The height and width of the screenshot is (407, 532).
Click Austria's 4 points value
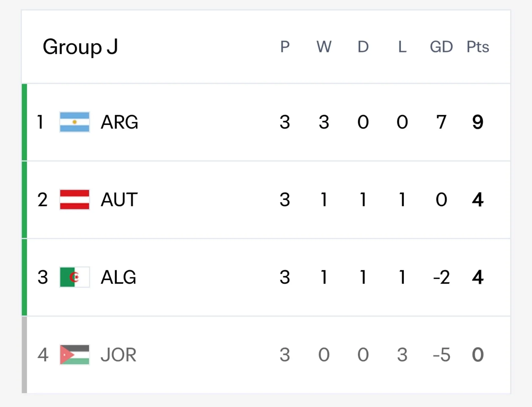click(478, 200)
